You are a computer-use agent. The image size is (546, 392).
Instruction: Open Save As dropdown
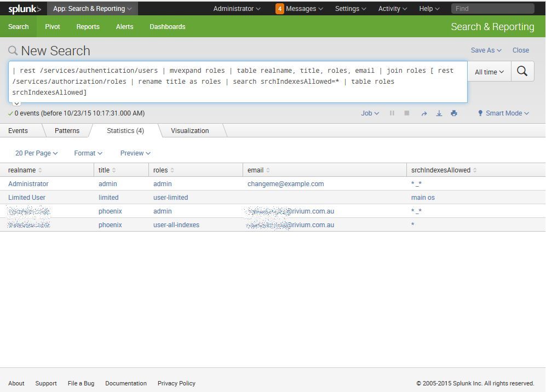pos(486,50)
